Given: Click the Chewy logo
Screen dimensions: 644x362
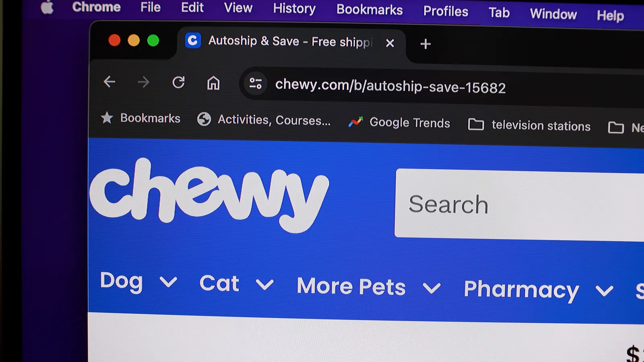Looking at the screenshot, I should click(208, 195).
